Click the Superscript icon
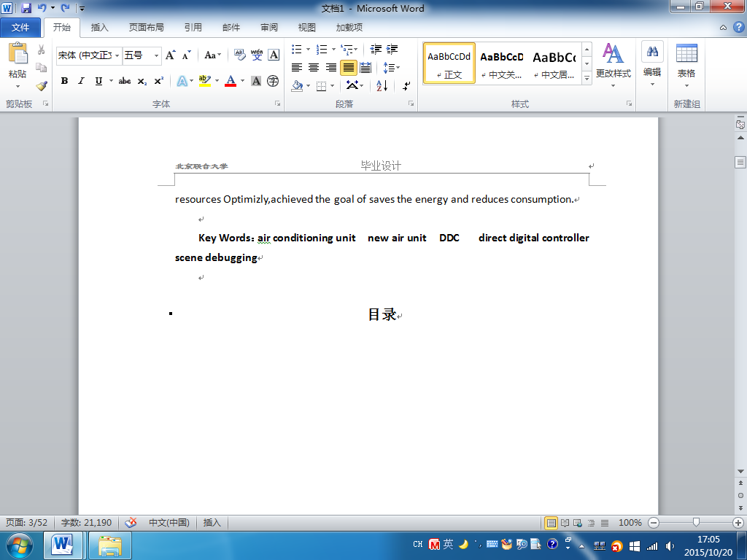The image size is (747, 560). pos(158,82)
